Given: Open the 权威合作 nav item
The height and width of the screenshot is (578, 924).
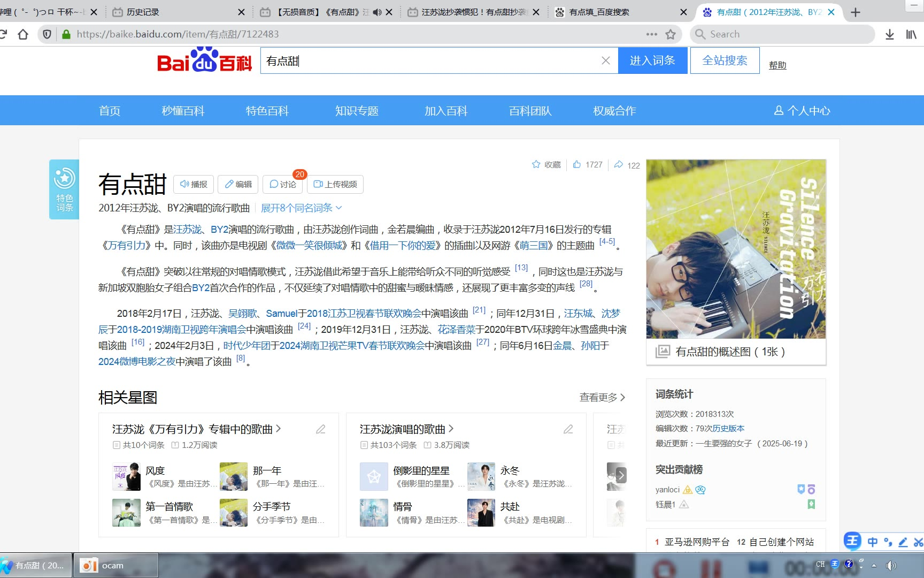Looking at the screenshot, I should pyautogui.click(x=614, y=111).
